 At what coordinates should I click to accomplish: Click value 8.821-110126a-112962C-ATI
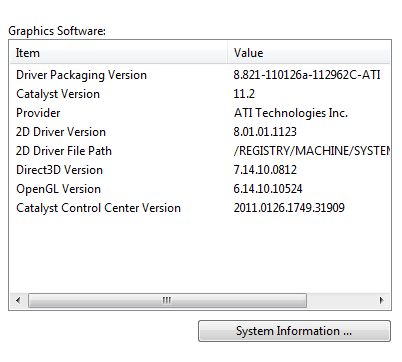pos(307,75)
